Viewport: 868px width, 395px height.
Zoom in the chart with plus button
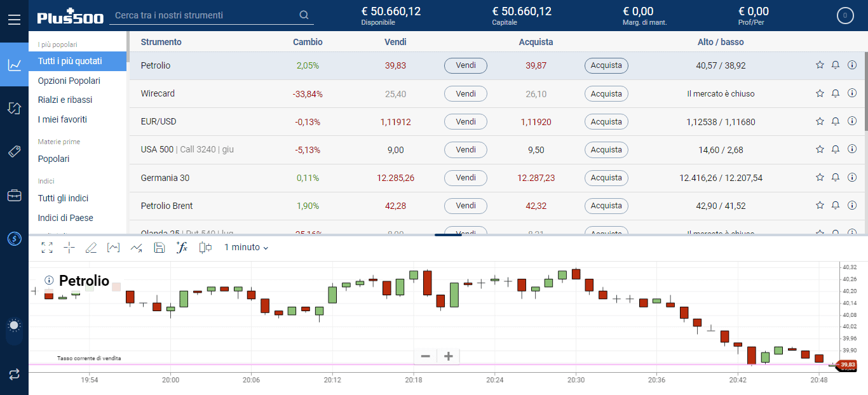448,356
